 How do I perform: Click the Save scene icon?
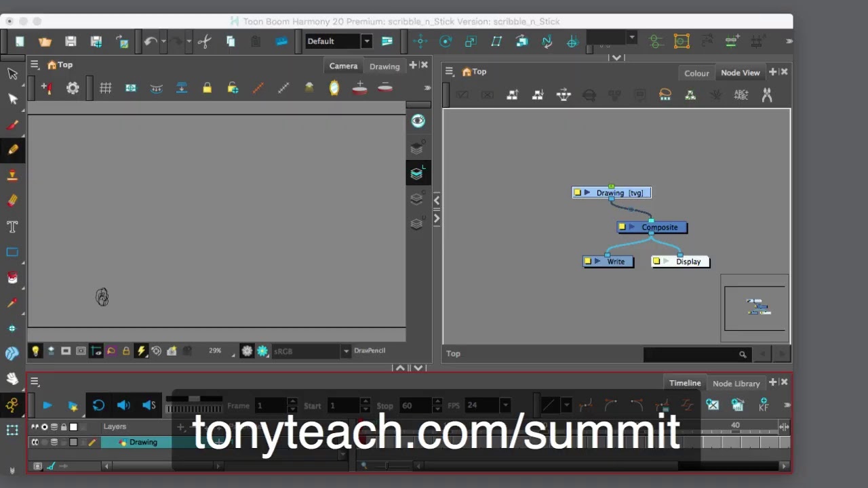coord(71,41)
